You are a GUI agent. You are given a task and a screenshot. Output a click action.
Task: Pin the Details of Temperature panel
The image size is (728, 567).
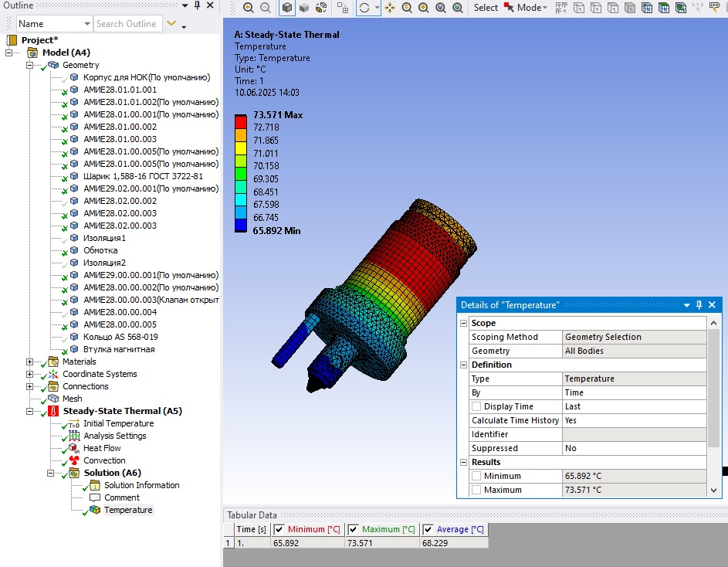pyautogui.click(x=699, y=305)
